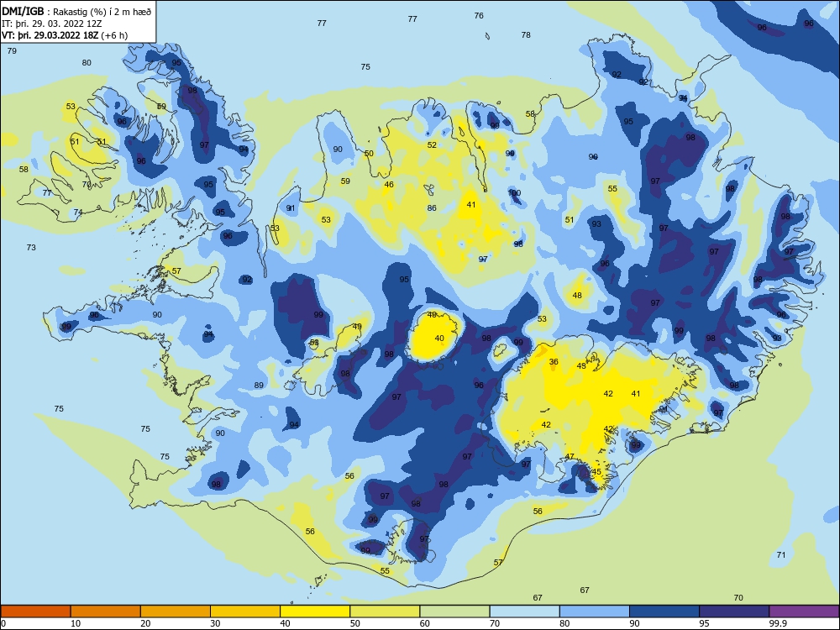This screenshot has width=840, height=630.
Task: Click the '10' legend scale label
Action: point(76,623)
